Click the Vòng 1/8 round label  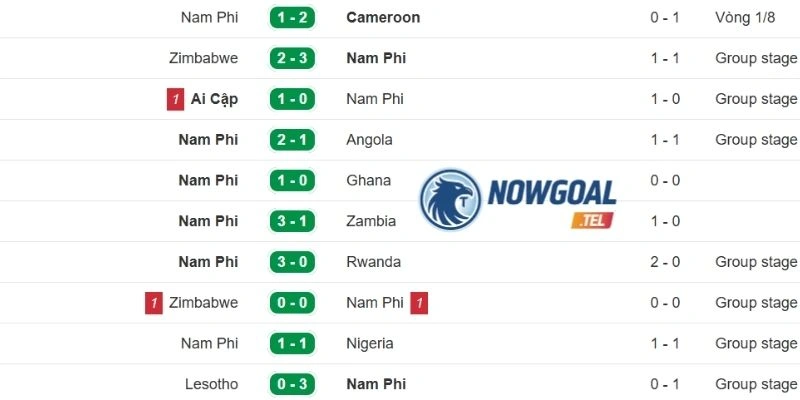pos(745,18)
